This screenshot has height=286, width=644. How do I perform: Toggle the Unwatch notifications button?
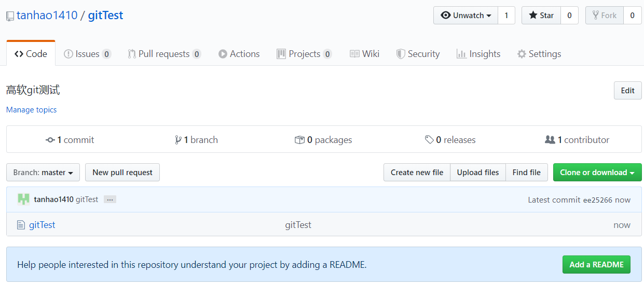pyautogui.click(x=465, y=16)
